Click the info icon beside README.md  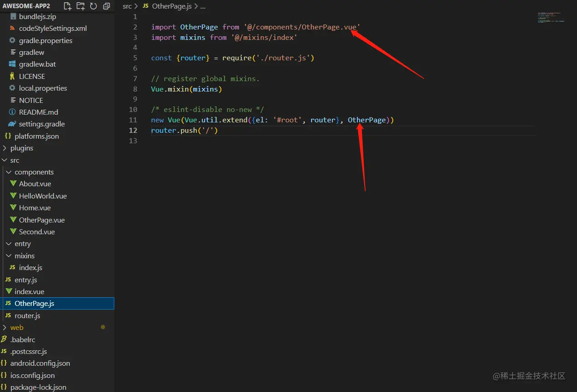[13, 112]
